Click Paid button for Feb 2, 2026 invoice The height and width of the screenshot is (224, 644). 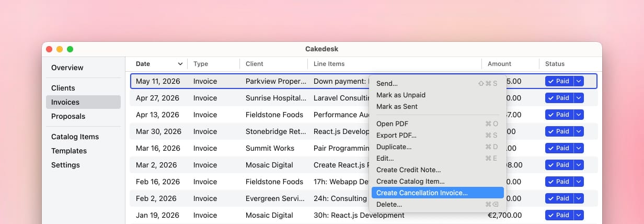[559, 198]
